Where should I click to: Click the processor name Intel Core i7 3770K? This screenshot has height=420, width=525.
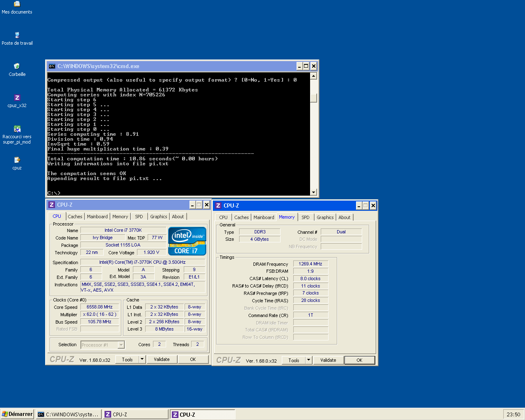pos(123,230)
